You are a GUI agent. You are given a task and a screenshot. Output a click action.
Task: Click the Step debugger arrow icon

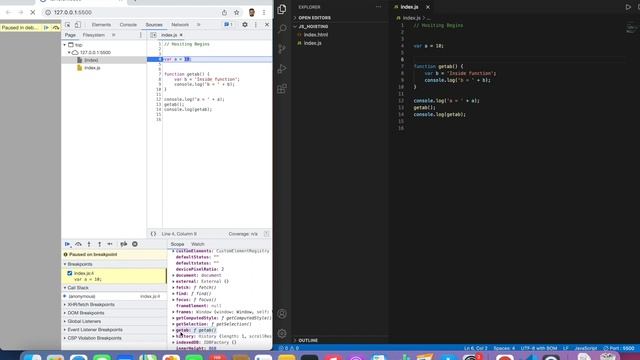[110, 244]
